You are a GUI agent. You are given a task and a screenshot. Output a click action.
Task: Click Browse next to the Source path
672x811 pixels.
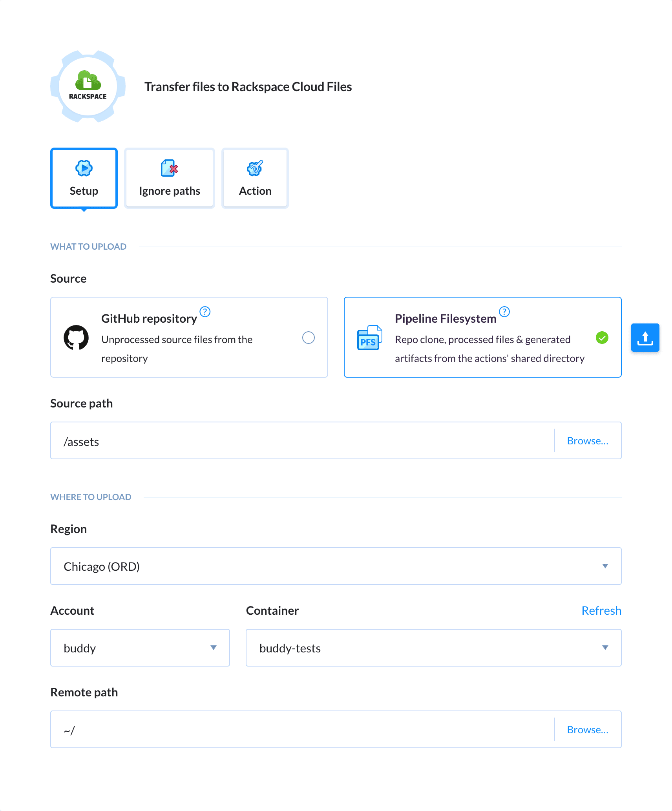(x=588, y=440)
